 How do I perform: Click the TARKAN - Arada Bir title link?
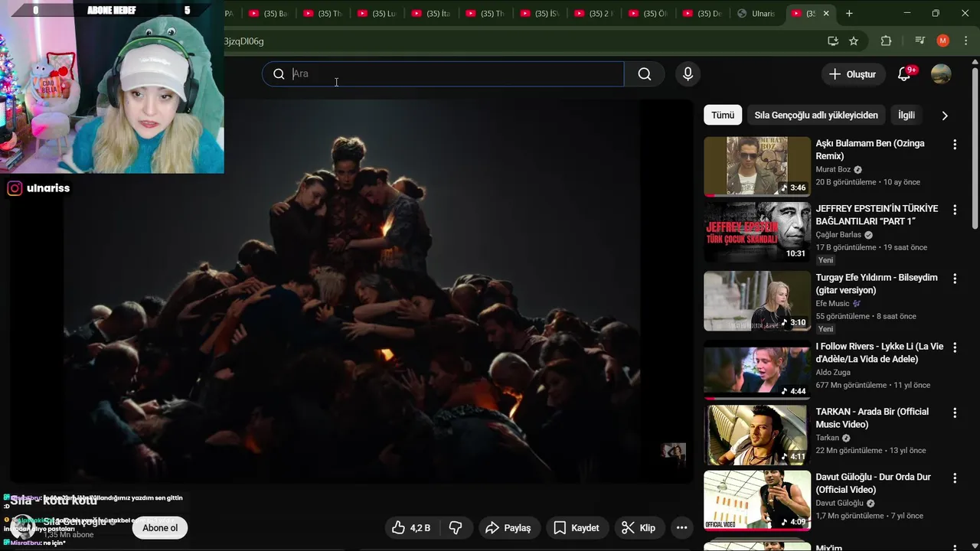872,418
